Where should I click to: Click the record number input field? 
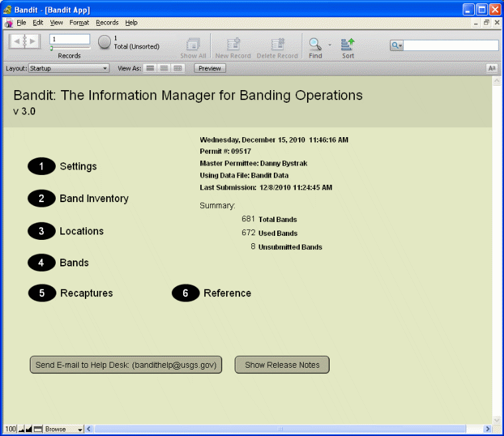tap(70, 39)
